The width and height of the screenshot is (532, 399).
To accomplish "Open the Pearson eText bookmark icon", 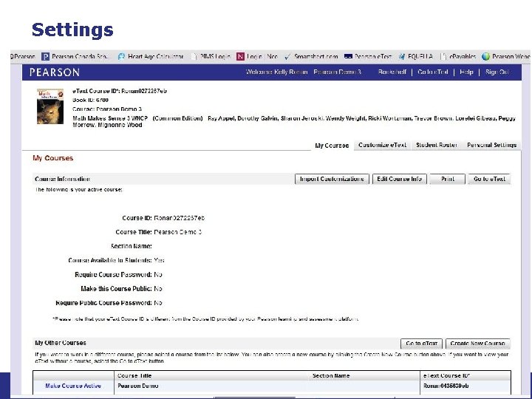I will click(348, 56).
